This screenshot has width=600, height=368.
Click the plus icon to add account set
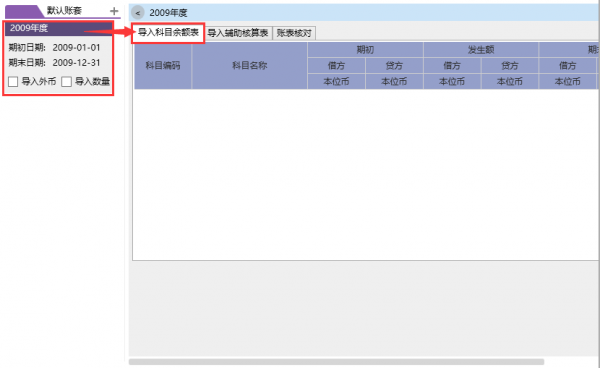click(114, 11)
